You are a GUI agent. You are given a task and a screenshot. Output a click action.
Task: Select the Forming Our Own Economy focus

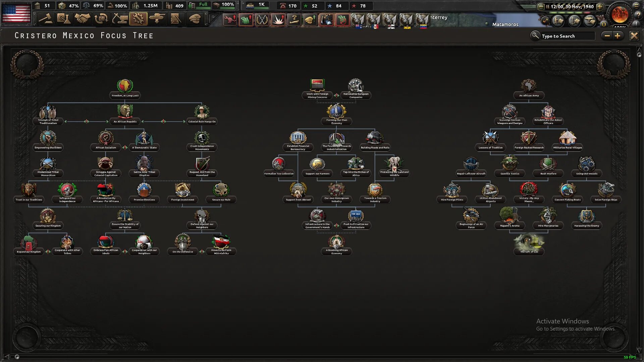[x=336, y=115]
